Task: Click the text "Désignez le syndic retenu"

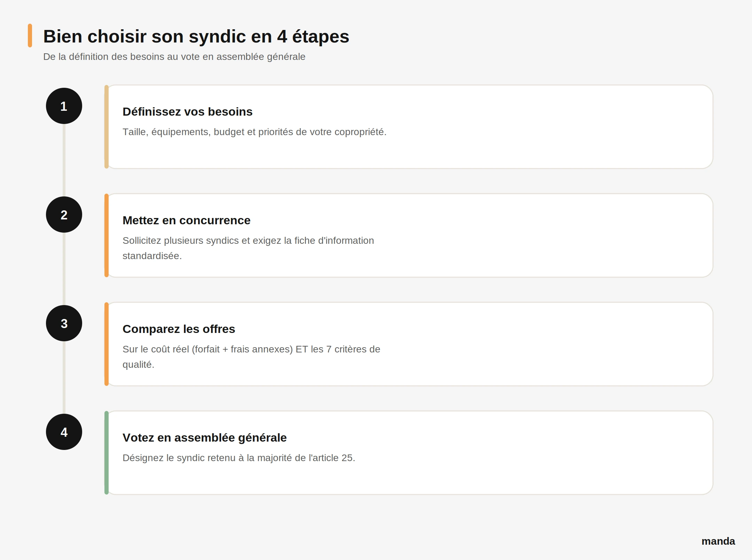Action: click(179, 458)
